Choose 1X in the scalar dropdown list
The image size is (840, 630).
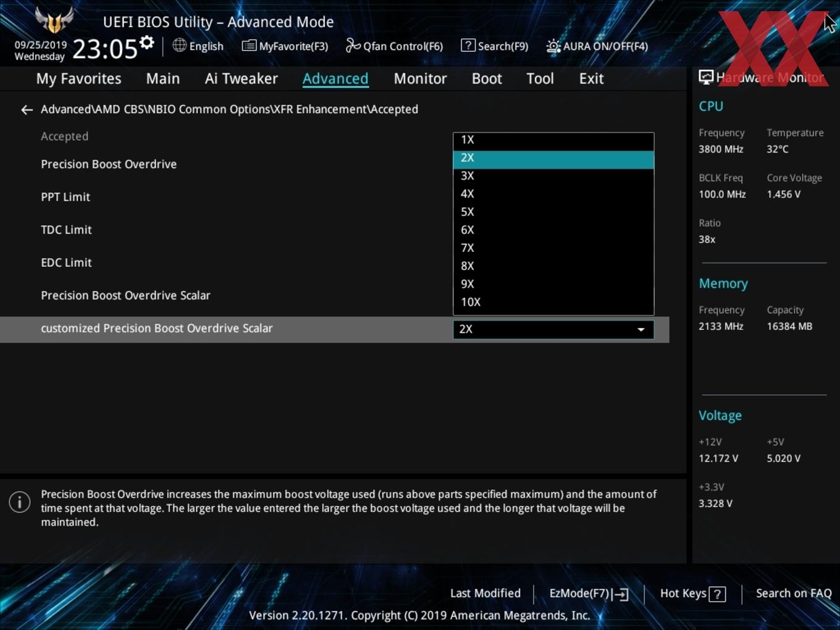[x=553, y=140]
